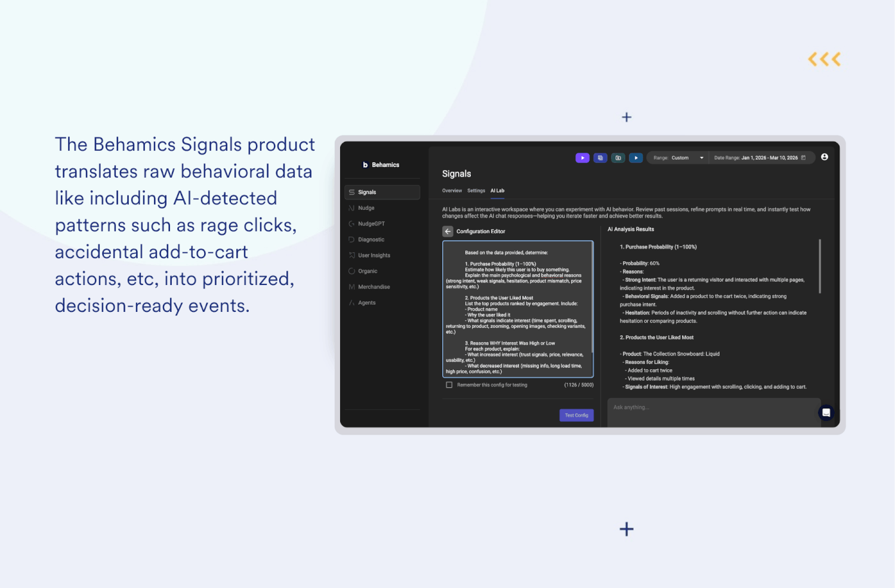Click the 'Viewed details multiple times' line
This screenshot has width=895, height=588.
pos(660,379)
